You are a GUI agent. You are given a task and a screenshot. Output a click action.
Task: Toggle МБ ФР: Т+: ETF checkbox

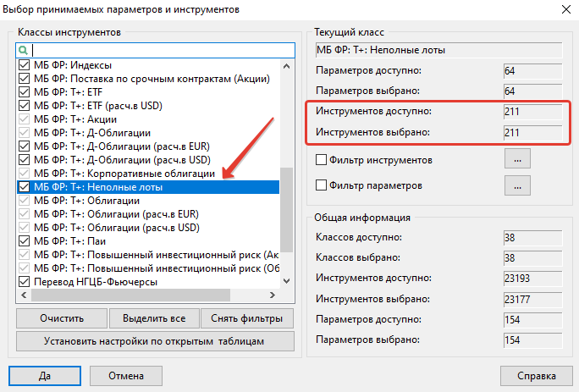coord(24,92)
